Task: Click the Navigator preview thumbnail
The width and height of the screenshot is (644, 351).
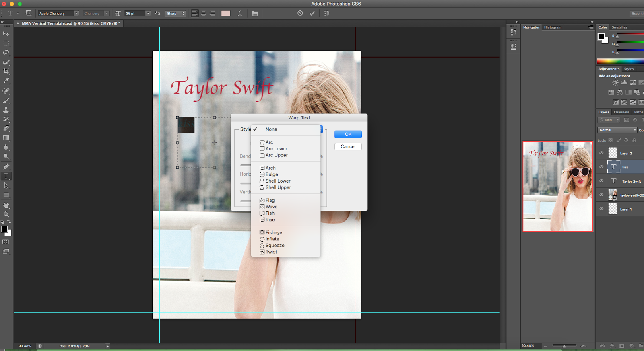Action: pyautogui.click(x=558, y=186)
